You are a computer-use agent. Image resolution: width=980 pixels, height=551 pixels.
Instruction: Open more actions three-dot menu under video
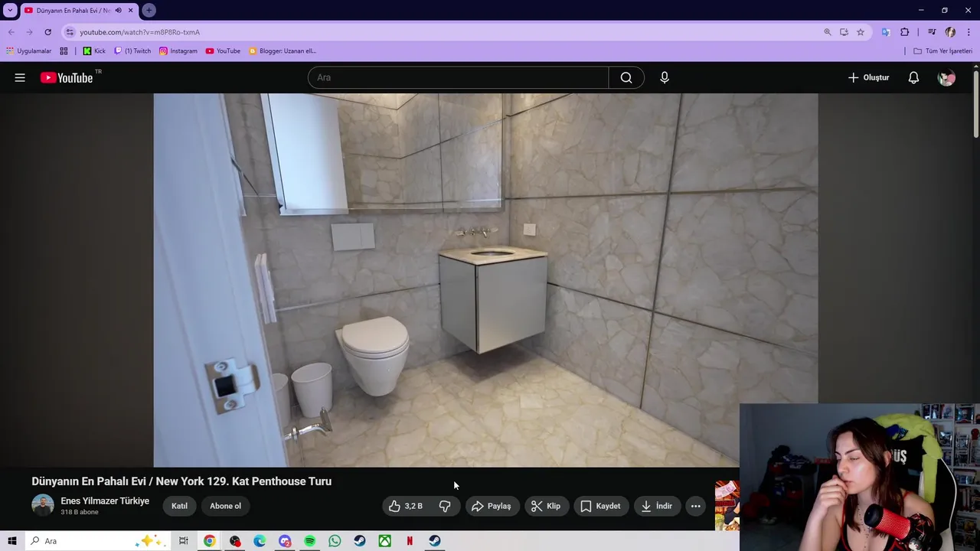coord(695,506)
